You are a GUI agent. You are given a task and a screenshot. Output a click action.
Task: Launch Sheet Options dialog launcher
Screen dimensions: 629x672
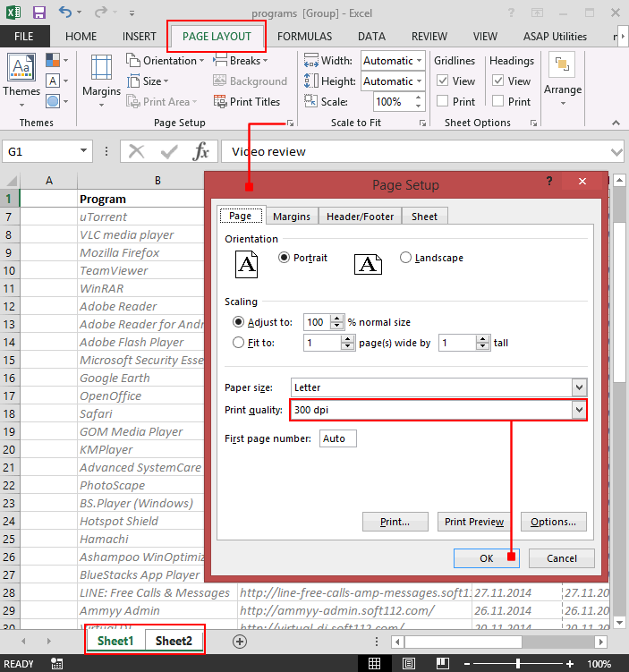click(x=533, y=123)
